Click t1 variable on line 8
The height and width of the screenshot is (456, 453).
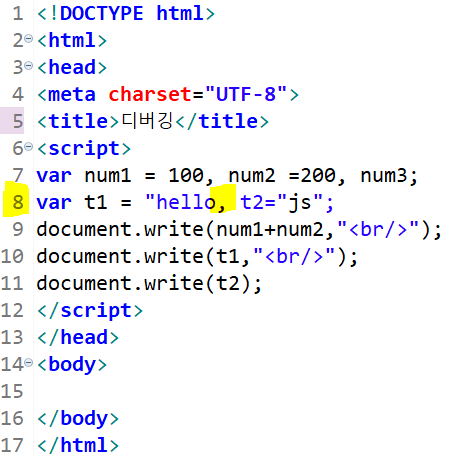(96, 202)
